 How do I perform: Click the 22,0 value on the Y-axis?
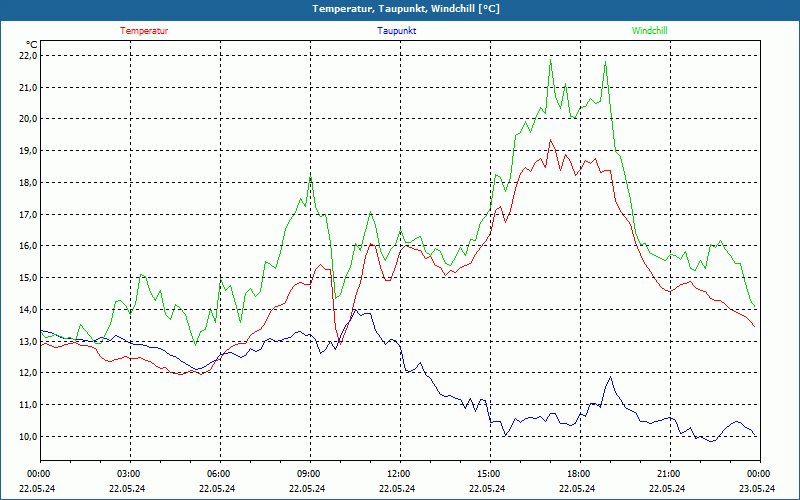click(x=27, y=56)
